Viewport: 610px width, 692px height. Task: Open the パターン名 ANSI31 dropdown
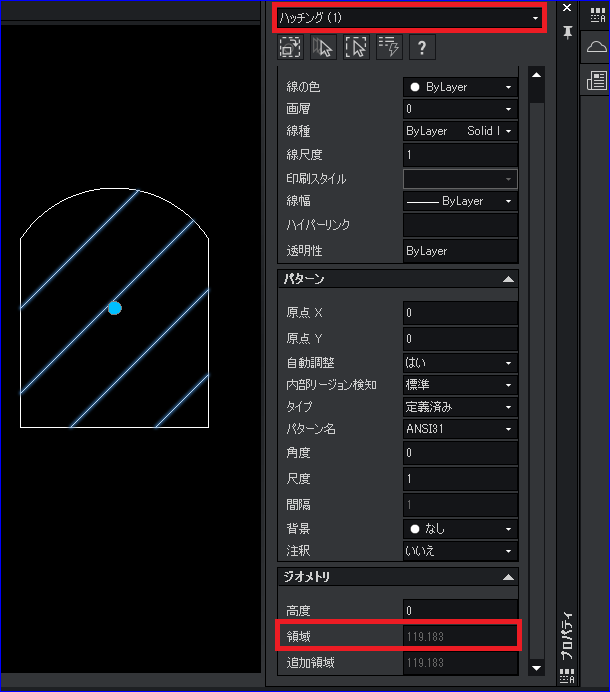click(x=460, y=429)
